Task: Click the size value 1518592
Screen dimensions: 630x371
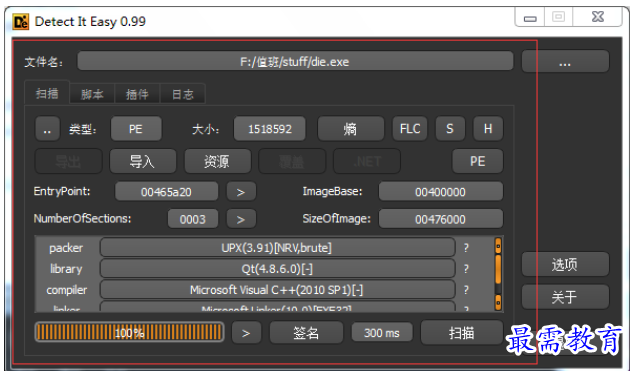Action: pyautogui.click(x=270, y=129)
